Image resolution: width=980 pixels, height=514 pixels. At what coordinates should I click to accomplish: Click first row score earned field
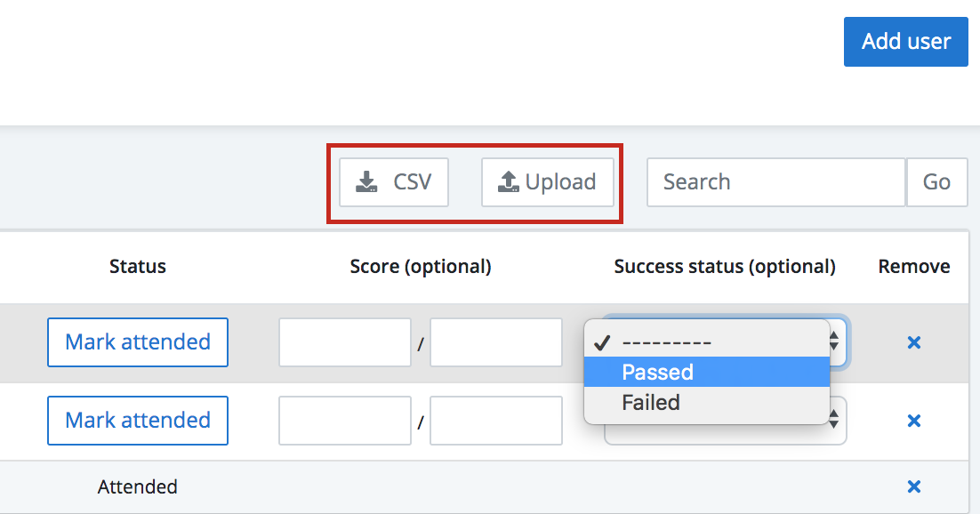tap(345, 342)
